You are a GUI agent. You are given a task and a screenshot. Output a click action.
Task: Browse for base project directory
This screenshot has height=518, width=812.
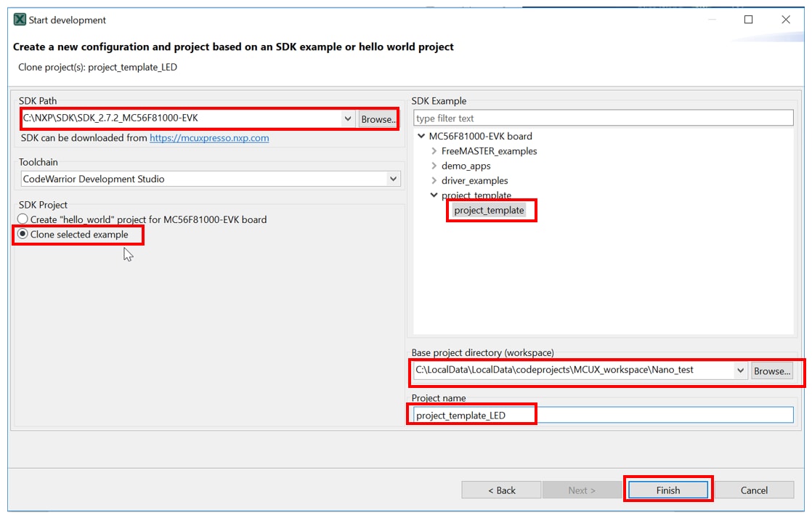771,371
